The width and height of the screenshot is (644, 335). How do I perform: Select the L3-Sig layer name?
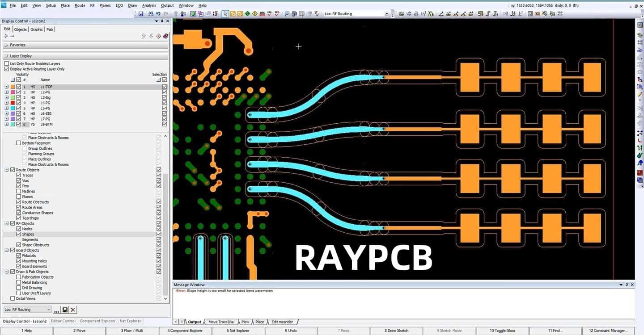(46, 97)
